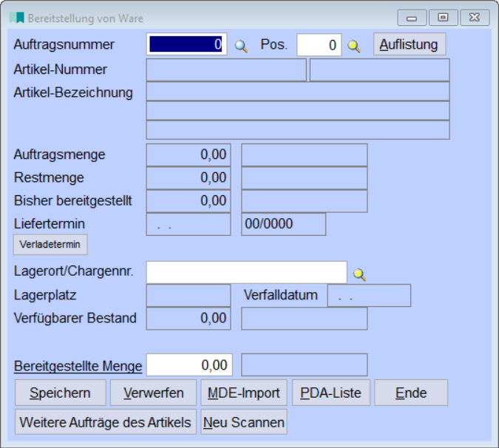
Task: Start the MDE-Import
Action: pyautogui.click(x=244, y=393)
